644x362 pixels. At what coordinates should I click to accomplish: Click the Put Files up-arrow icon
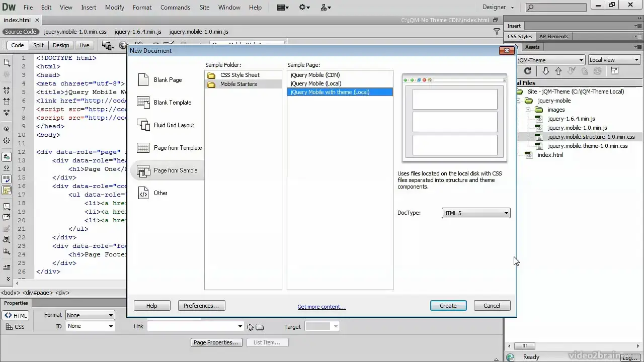(558, 71)
